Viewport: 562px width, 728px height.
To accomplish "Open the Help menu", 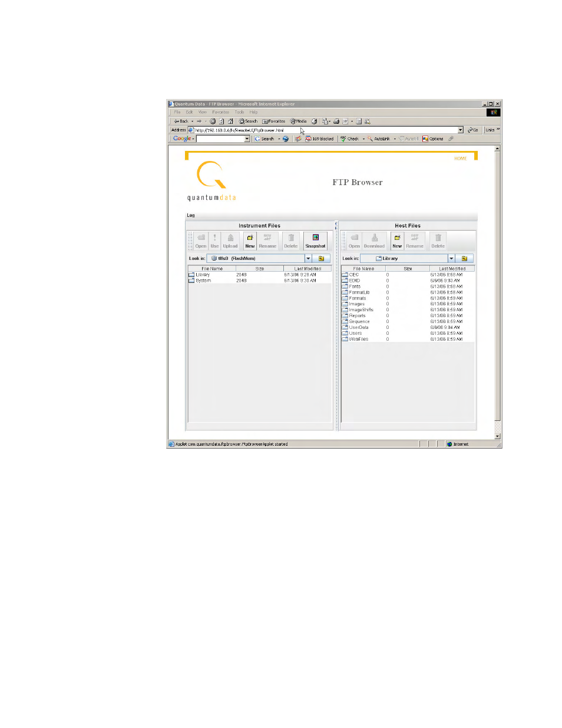I will pos(254,112).
